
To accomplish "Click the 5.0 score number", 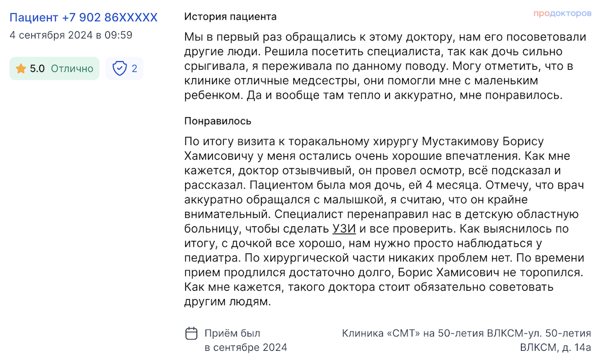I will tap(37, 68).
